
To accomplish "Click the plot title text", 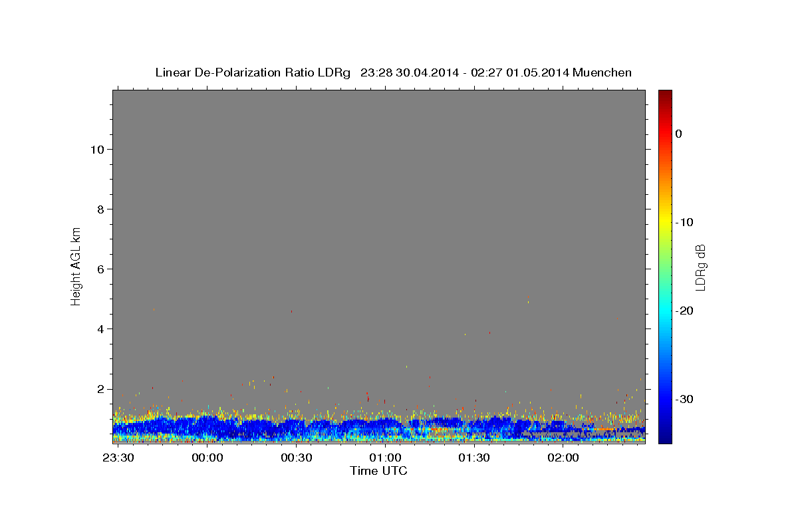I will [393, 72].
